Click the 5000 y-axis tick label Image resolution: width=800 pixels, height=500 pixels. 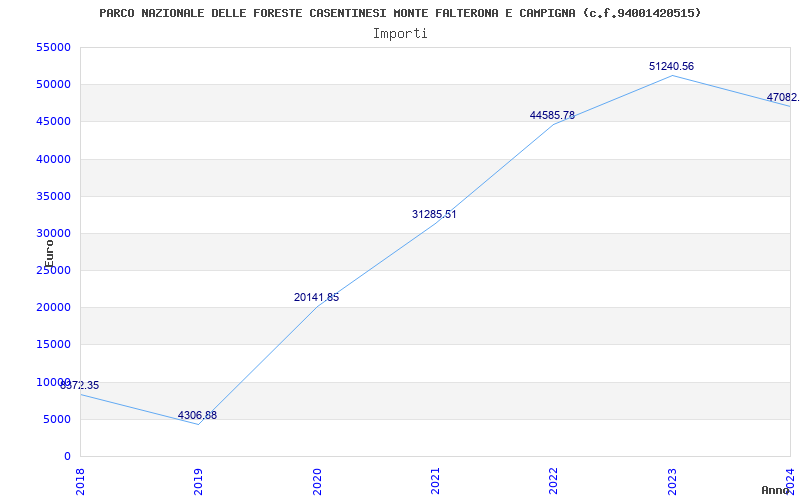click(x=56, y=419)
